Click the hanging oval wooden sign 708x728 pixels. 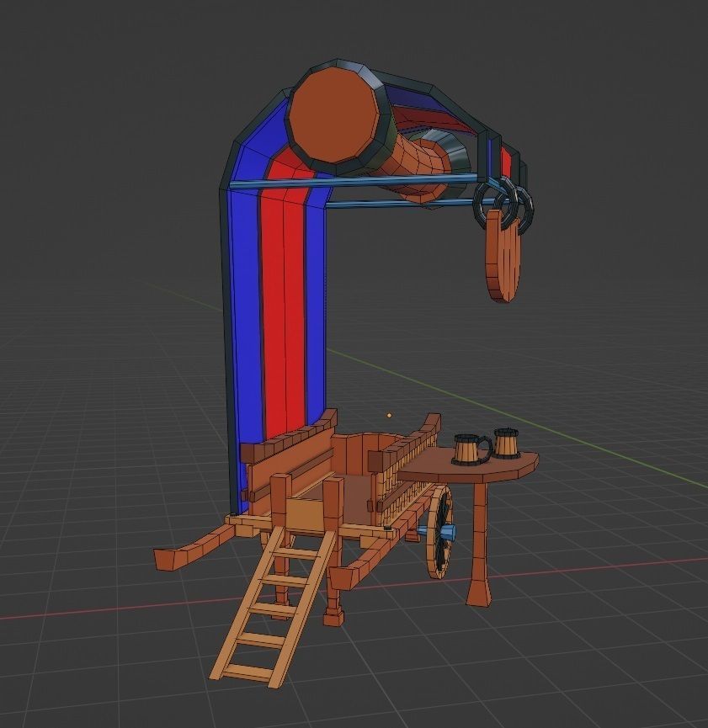[502, 255]
